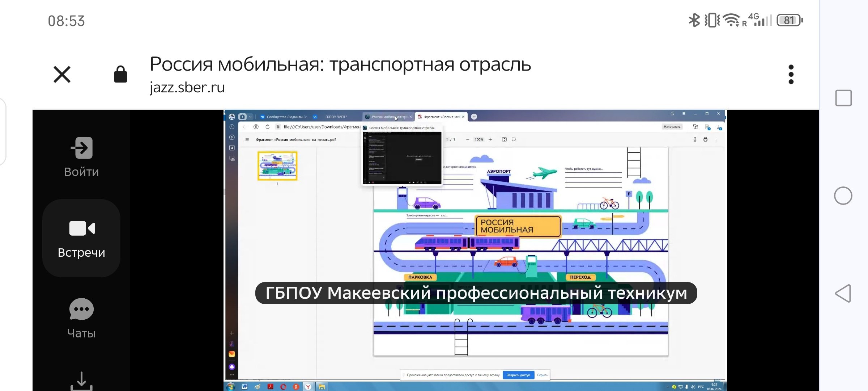The width and height of the screenshot is (868, 391).
Task: Close the Фрагмент-«Россия-моб PDF tab
Action: point(463,117)
